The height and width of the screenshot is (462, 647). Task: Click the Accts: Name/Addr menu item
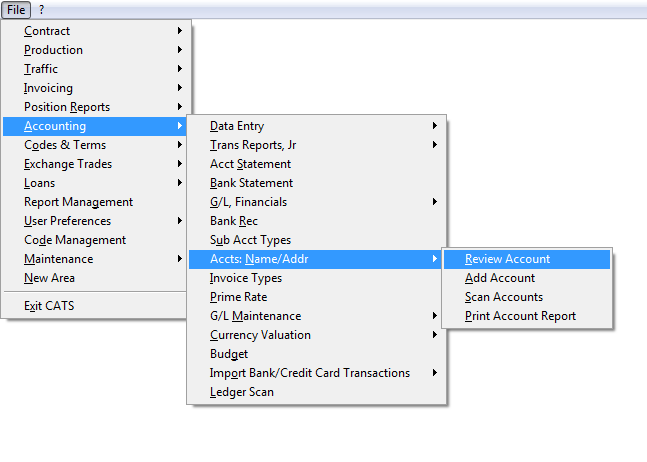[316, 259]
